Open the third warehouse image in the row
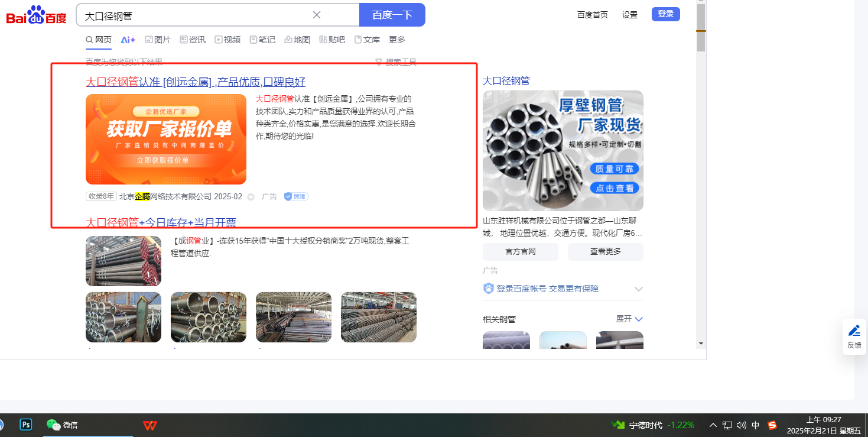Image resolution: width=868 pixels, height=437 pixels. 294,317
